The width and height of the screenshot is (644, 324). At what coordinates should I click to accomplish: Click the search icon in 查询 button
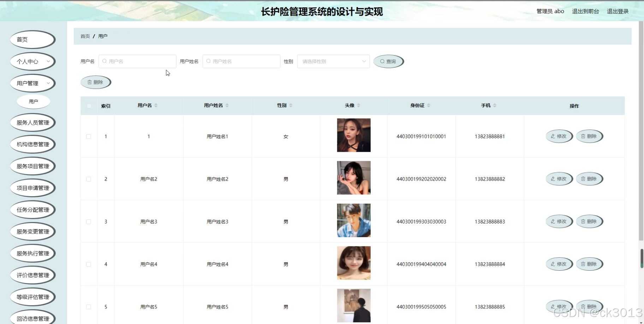382,61
